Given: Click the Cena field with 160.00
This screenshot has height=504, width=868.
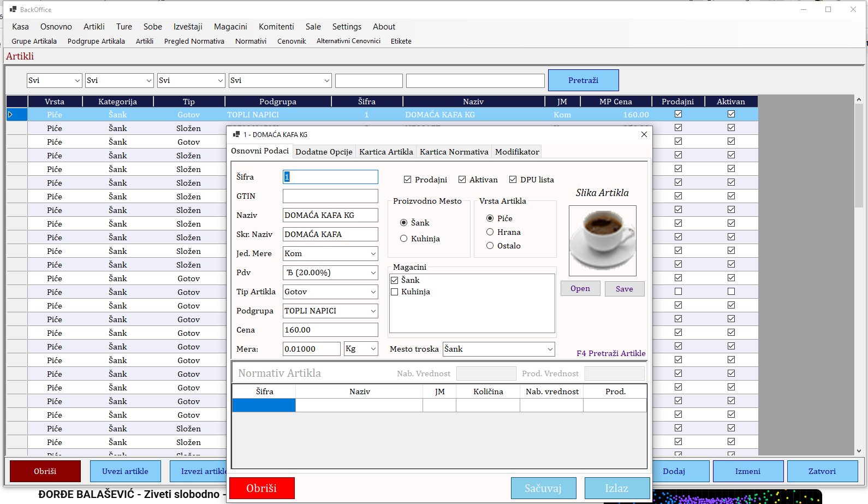Looking at the screenshot, I should tap(330, 330).
